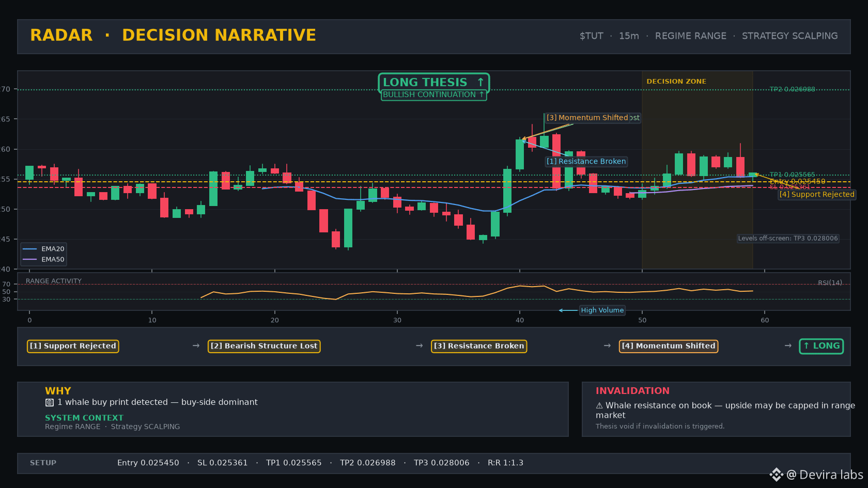Click the EMA20 blue line legend swatch
Viewport: 868px width, 488px height.
[x=30, y=249]
